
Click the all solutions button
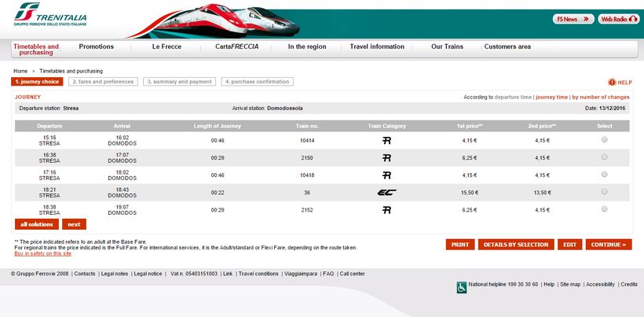click(37, 224)
